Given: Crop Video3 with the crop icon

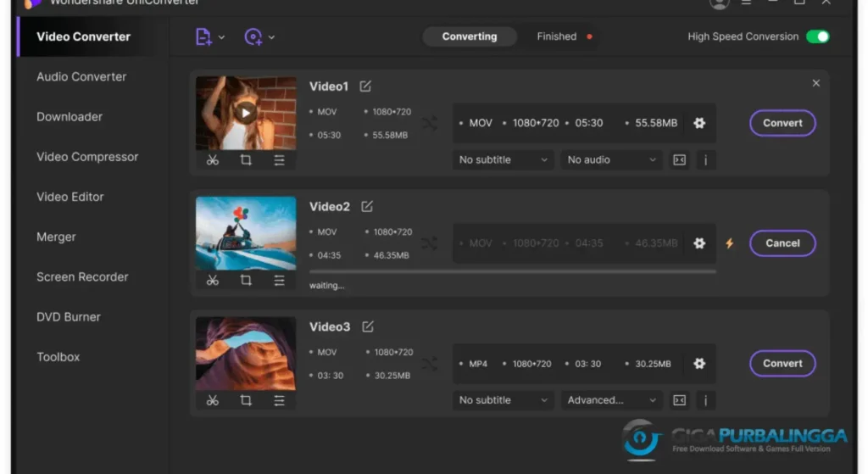Looking at the screenshot, I should [x=246, y=400].
